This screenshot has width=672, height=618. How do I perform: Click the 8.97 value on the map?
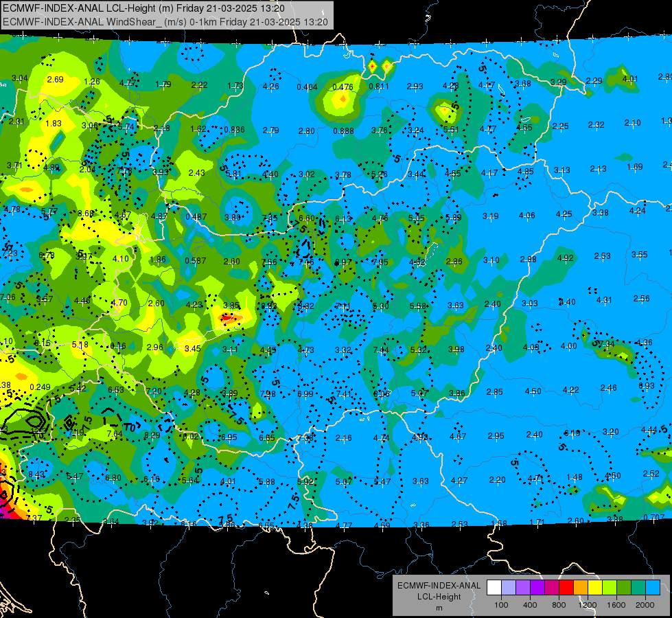(x=343, y=262)
